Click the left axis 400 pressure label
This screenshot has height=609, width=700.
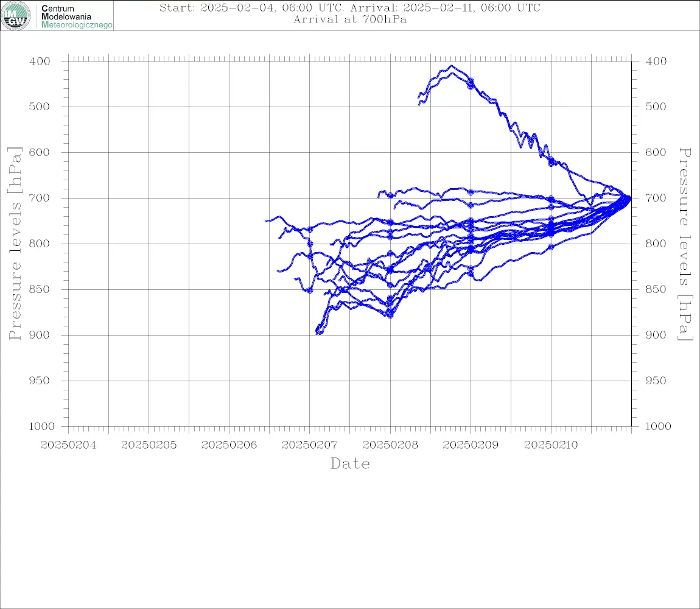pos(40,62)
